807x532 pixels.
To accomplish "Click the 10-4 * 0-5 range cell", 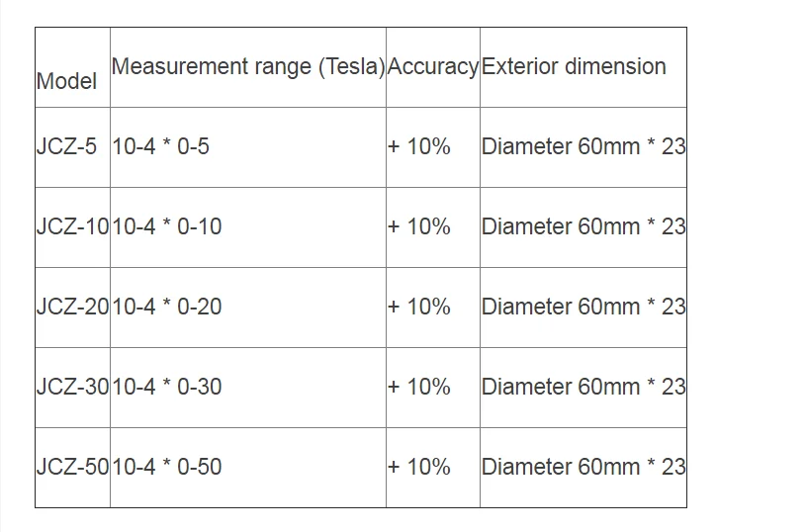I will point(248,147).
